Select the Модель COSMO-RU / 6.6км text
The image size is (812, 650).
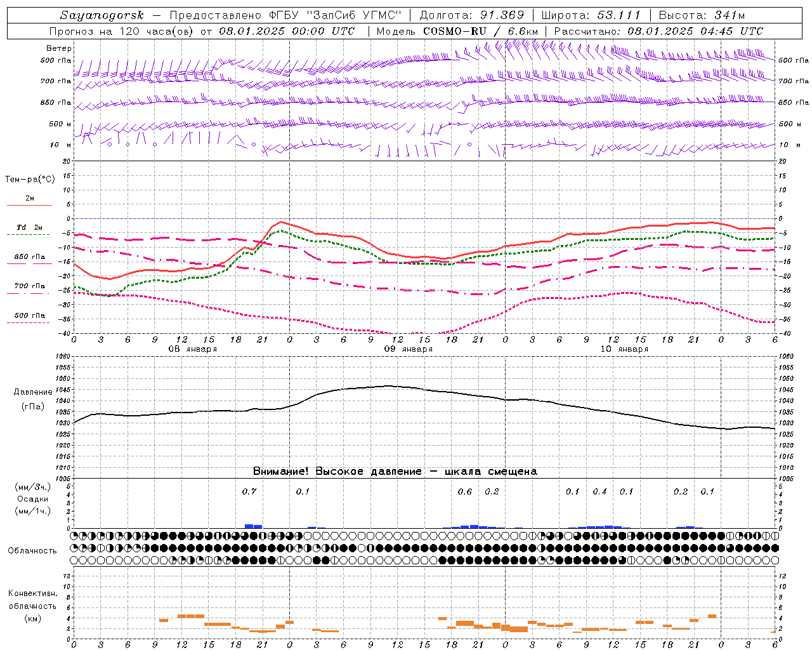click(x=457, y=31)
